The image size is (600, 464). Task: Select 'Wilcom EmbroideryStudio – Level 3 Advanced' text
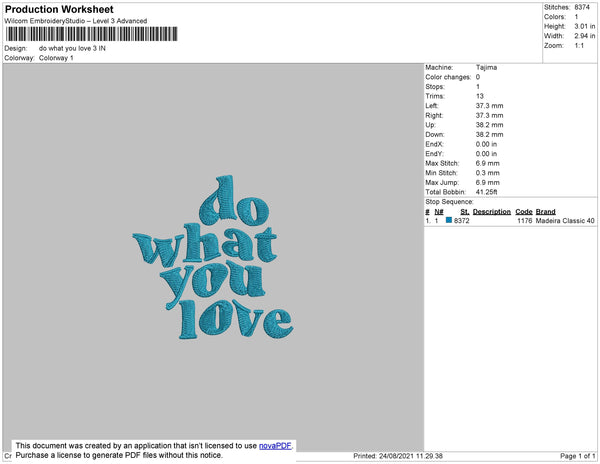point(76,21)
